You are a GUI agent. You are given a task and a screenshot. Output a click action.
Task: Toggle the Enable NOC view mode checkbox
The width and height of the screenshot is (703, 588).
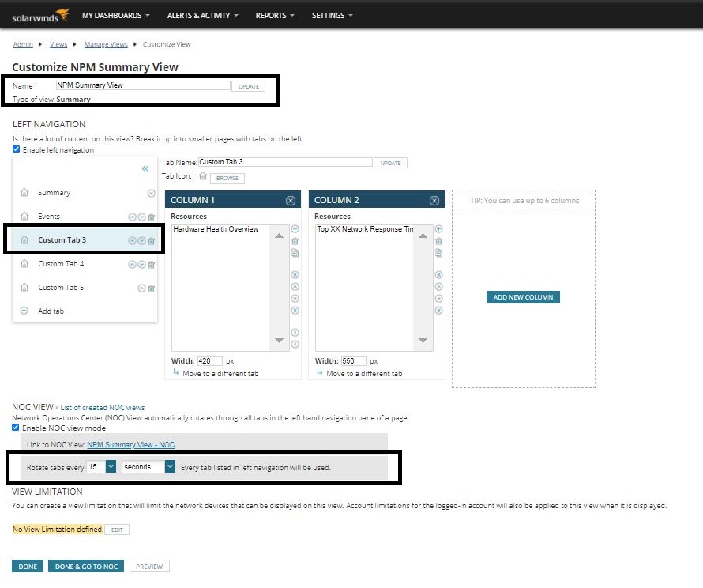pyautogui.click(x=16, y=427)
